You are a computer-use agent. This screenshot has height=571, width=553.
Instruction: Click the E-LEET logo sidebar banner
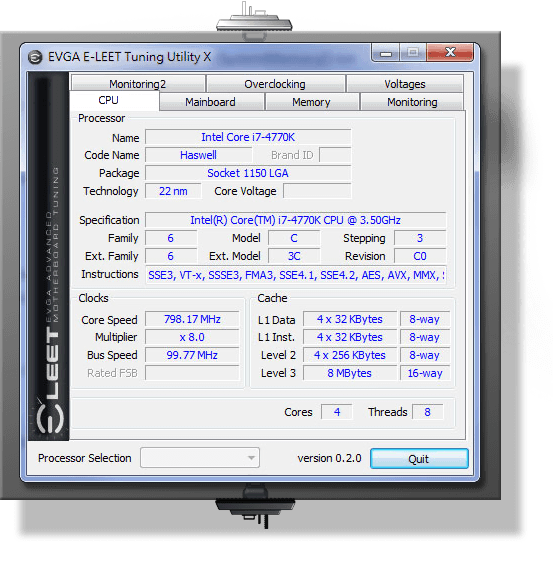pos(49,256)
